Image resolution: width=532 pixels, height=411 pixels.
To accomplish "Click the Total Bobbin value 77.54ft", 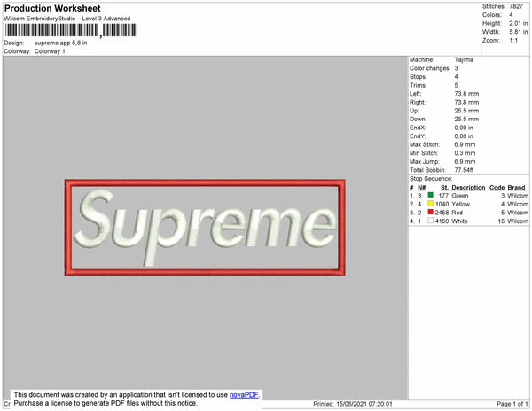I will (464, 170).
